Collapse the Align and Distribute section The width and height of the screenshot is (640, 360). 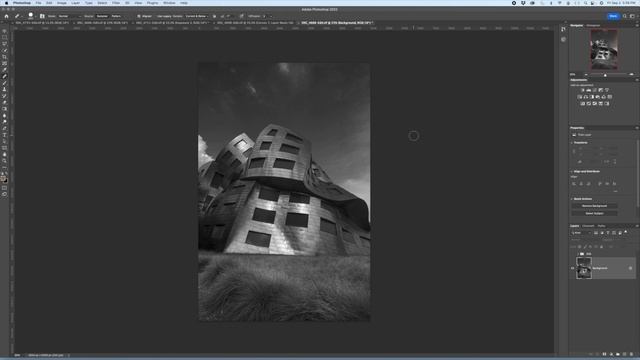572,171
